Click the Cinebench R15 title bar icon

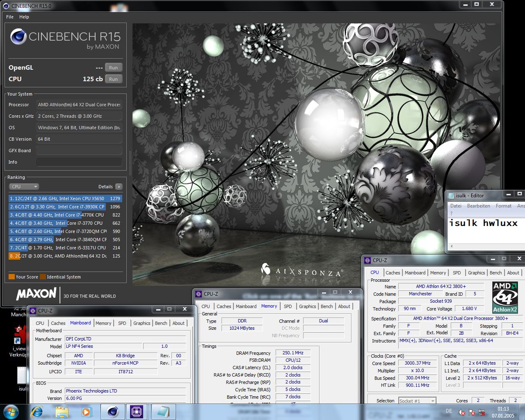[x=6, y=6]
